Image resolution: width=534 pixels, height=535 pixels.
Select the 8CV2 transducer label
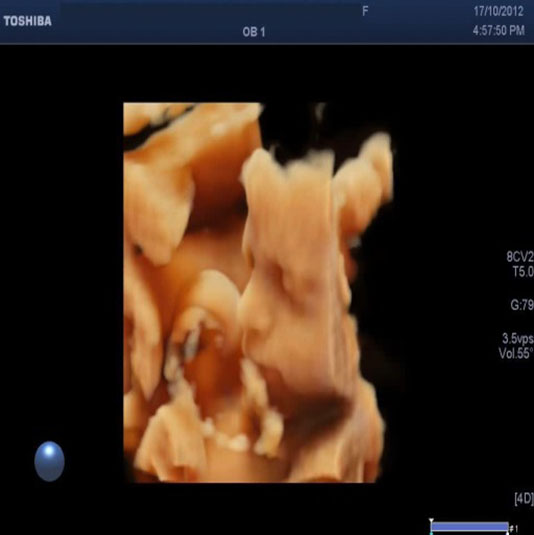(520, 256)
